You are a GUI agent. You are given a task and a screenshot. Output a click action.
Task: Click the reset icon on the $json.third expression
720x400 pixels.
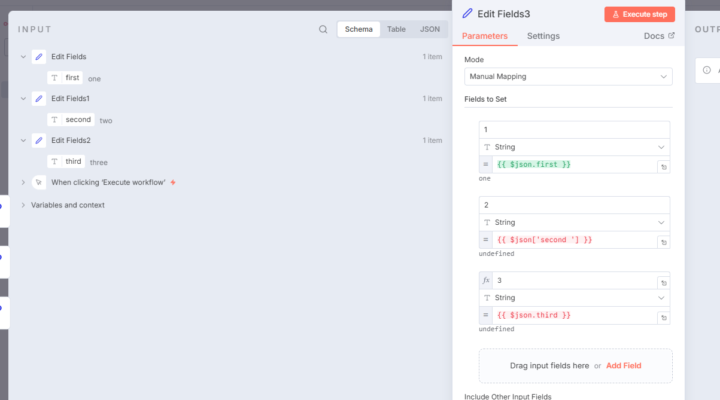(664, 317)
